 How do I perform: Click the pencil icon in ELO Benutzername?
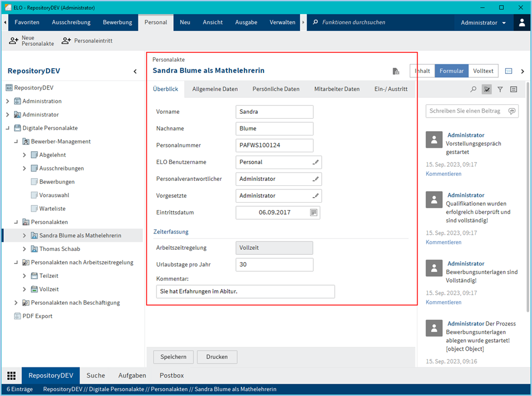(316, 162)
